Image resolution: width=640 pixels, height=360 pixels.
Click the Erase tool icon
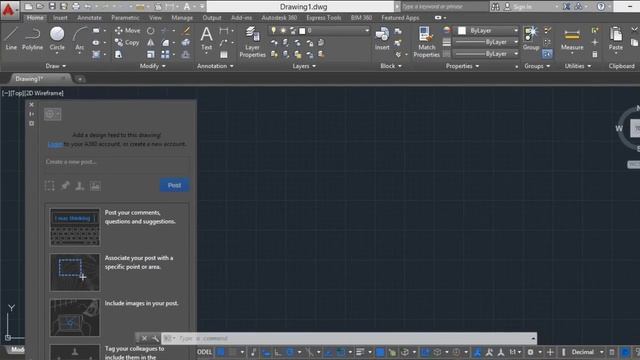pyautogui.click(x=187, y=31)
